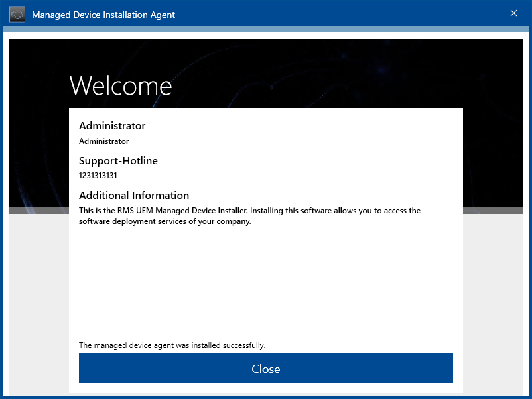Click the installed successfully status message
Screen dimensions: 532x399
[x=172, y=345]
